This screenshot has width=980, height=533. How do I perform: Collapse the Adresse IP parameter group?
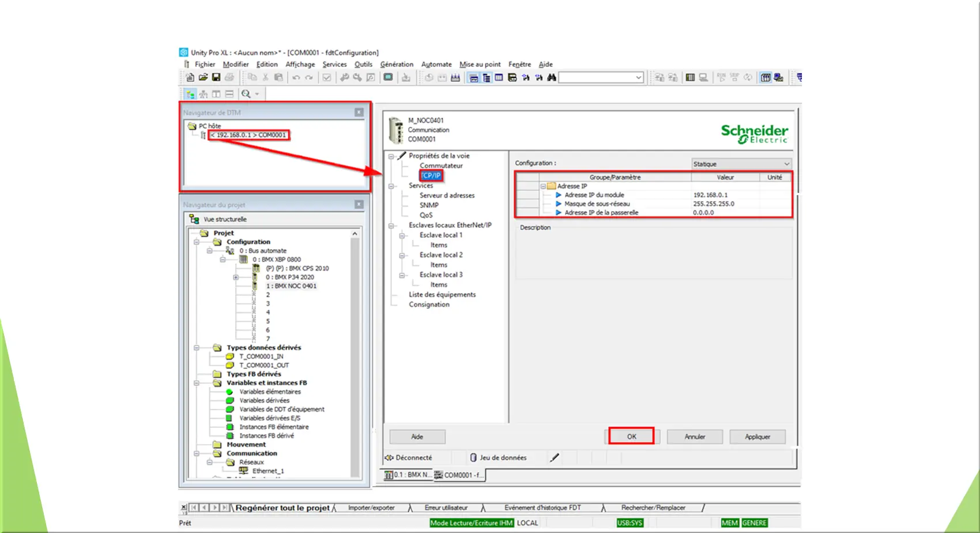pos(543,186)
